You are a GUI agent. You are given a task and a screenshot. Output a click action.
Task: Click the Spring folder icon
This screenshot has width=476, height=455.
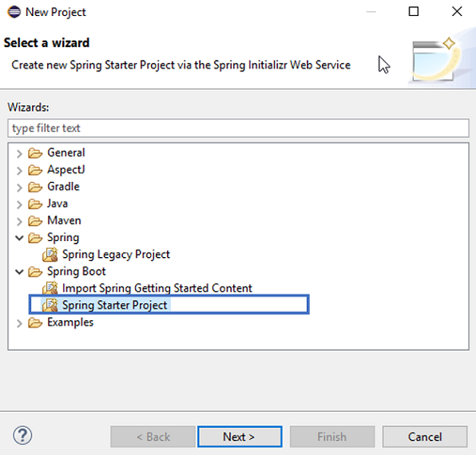(x=35, y=238)
